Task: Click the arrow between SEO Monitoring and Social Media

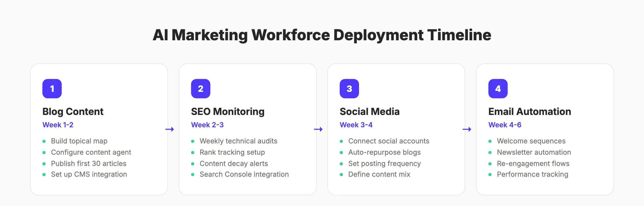Action: pos(318,129)
